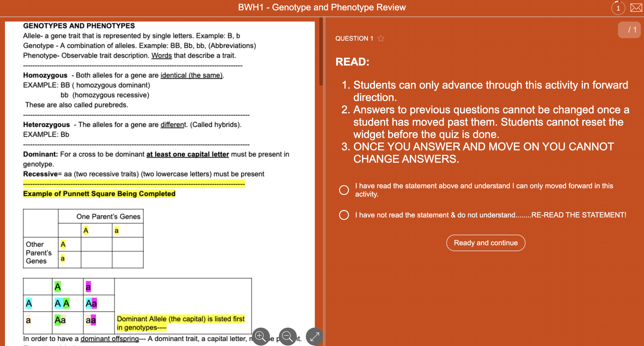Screen dimensions: 644x346
Task: Select 'I have not read the statement' option
Action: coord(344,215)
